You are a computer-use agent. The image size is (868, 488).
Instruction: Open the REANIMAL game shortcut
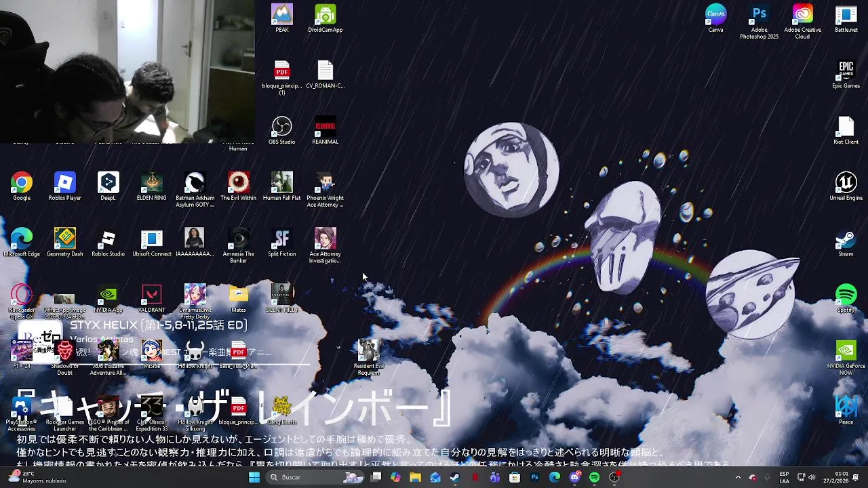pos(325,130)
